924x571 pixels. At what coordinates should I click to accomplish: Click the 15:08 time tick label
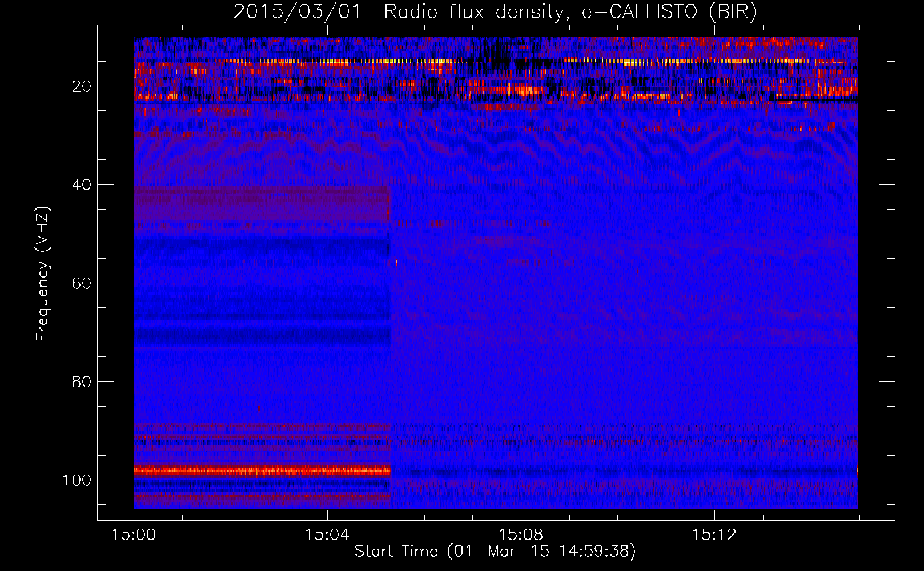521,534
